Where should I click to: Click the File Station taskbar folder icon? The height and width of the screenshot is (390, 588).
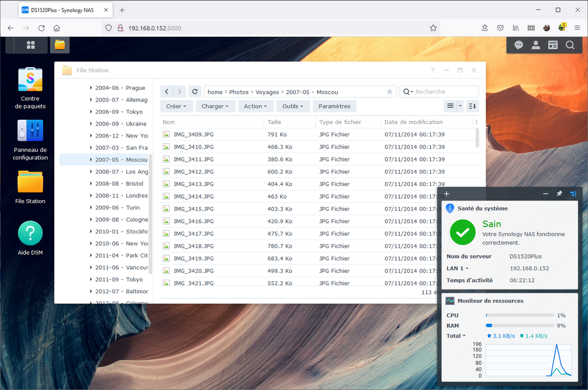click(x=60, y=45)
